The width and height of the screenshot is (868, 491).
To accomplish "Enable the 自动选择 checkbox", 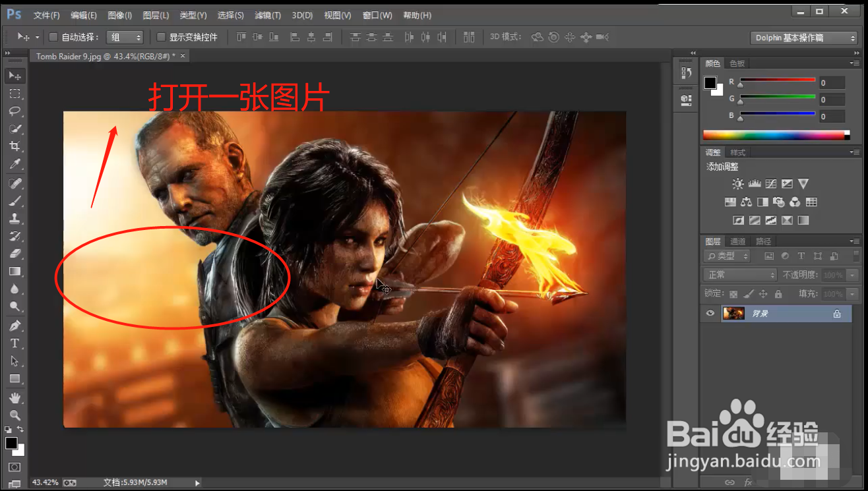I will (53, 38).
